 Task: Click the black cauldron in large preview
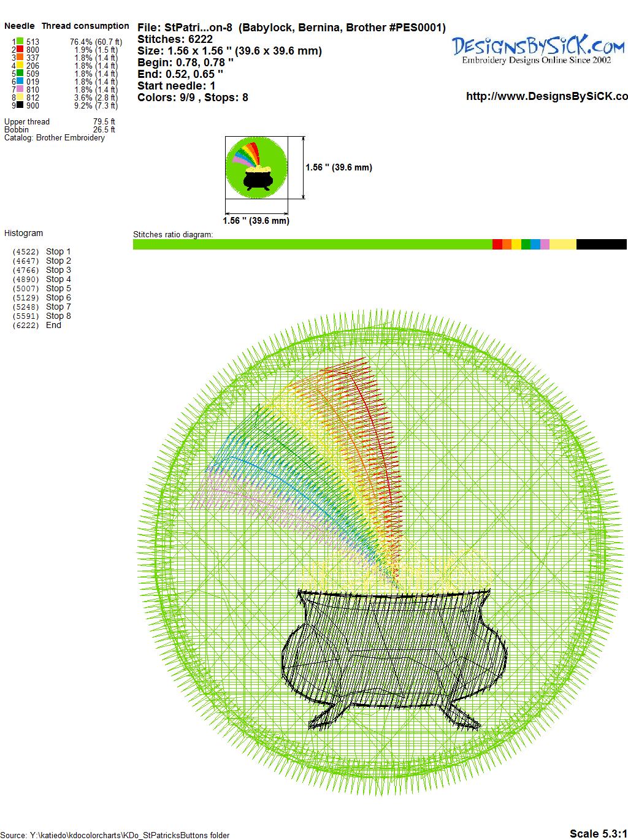(x=394, y=650)
